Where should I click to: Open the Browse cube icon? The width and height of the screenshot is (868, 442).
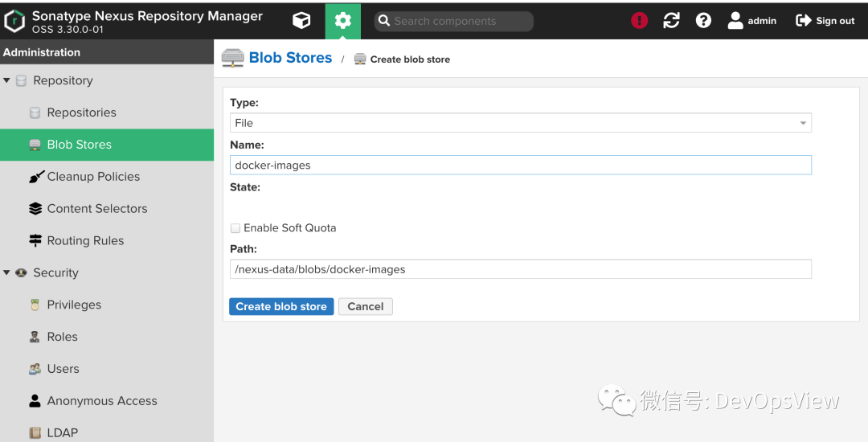[301, 21]
